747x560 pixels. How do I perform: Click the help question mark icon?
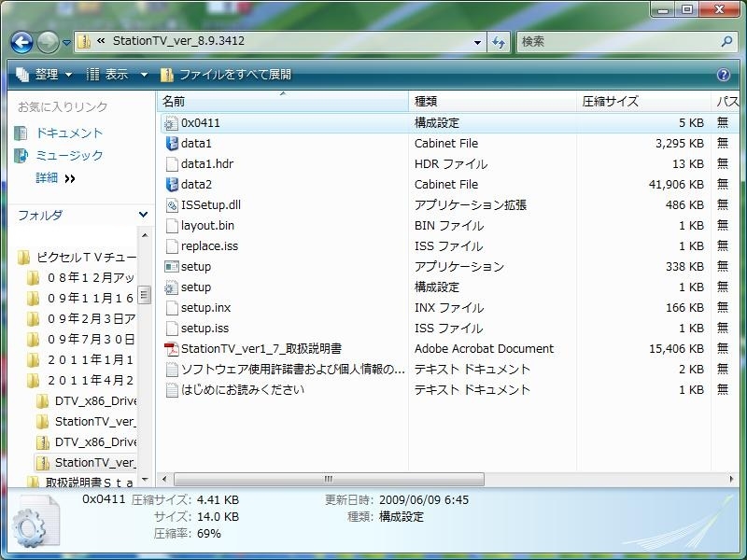(x=723, y=75)
